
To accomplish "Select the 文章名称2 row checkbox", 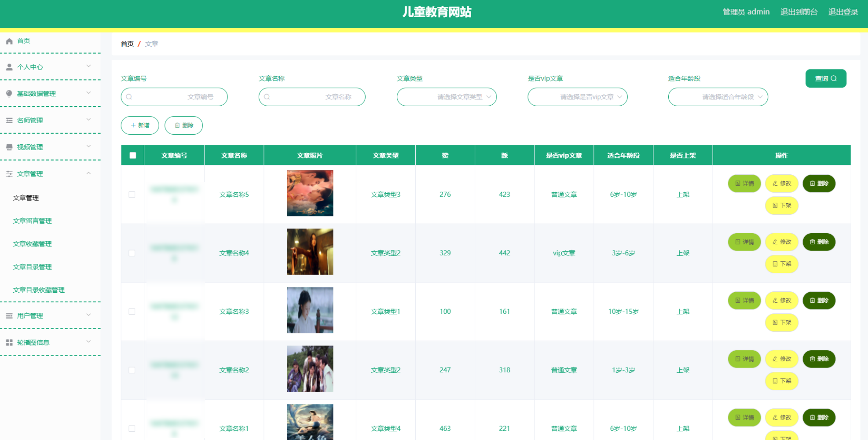I will (132, 370).
